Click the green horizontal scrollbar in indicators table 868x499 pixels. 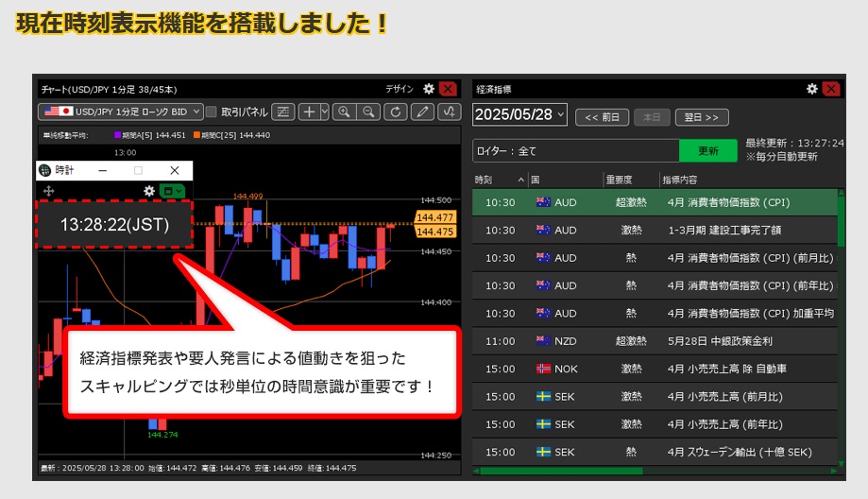pyautogui.click(x=561, y=472)
